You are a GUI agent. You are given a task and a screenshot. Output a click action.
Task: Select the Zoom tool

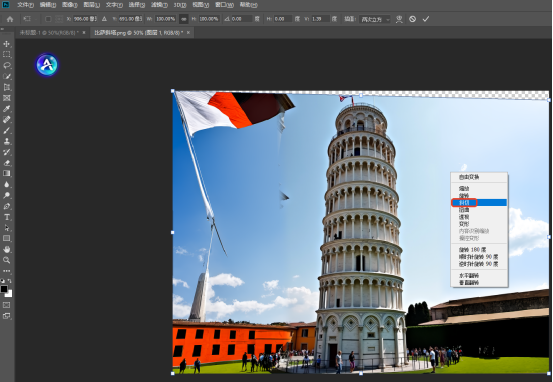[x=6, y=260]
